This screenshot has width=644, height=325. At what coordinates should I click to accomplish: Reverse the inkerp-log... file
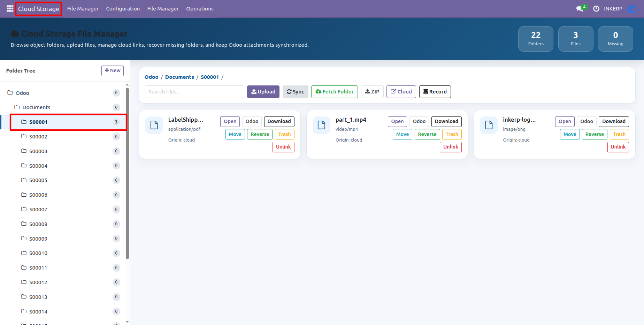pyautogui.click(x=595, y=134)
